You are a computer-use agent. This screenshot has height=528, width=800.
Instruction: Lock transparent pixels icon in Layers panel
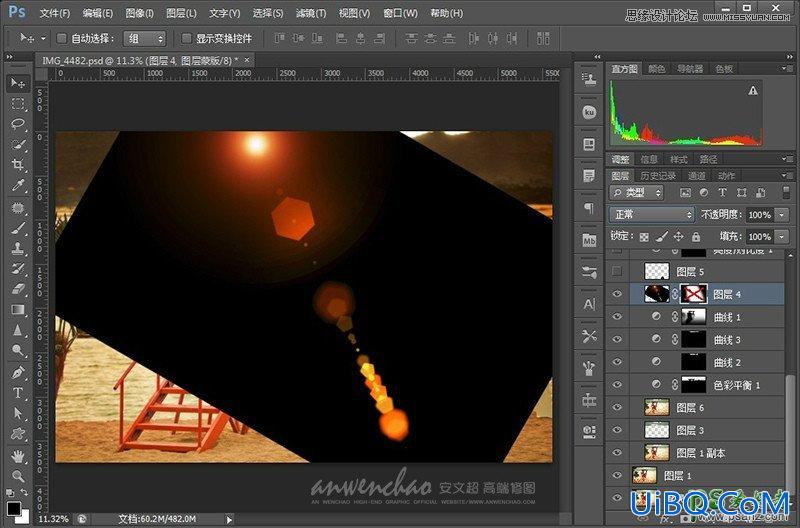coord(644,237)
